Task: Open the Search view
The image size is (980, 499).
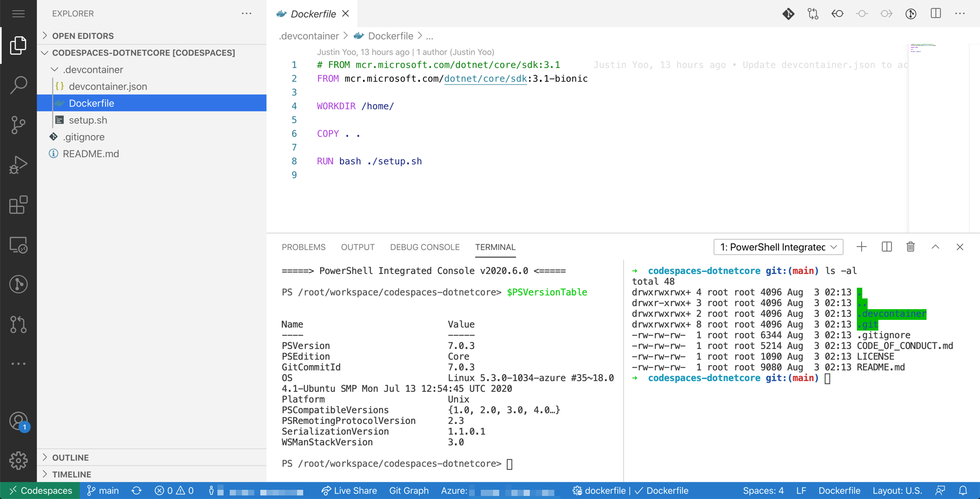Action: tap(18, 85)
